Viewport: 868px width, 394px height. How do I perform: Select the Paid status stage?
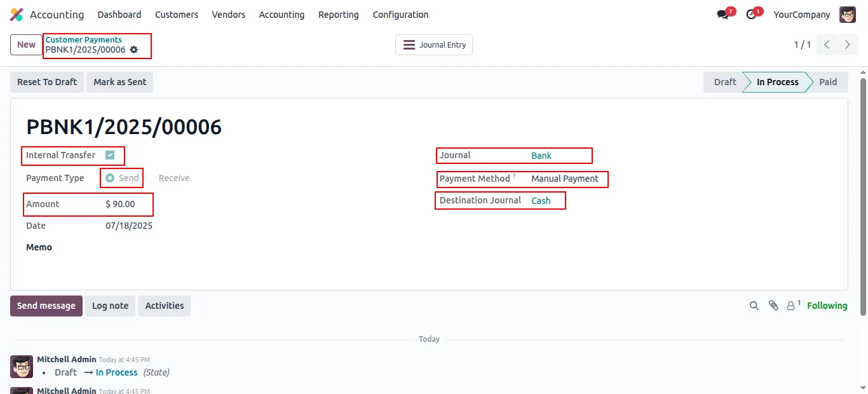tap(828, 82)
